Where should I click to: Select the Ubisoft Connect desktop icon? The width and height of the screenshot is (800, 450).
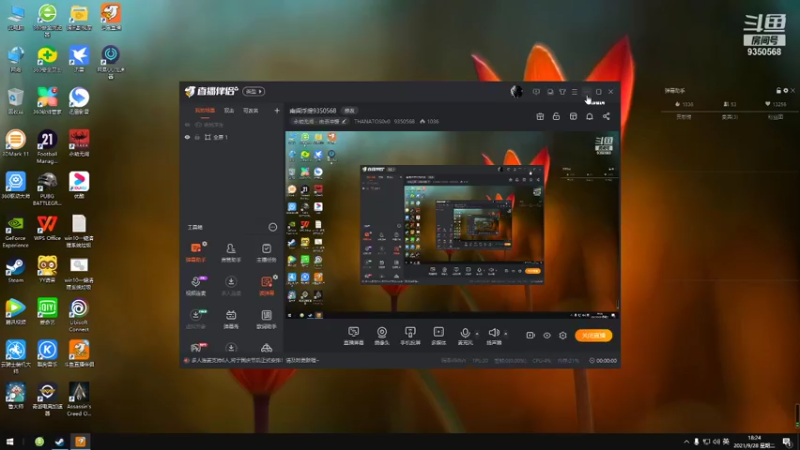tap(79, 315)
